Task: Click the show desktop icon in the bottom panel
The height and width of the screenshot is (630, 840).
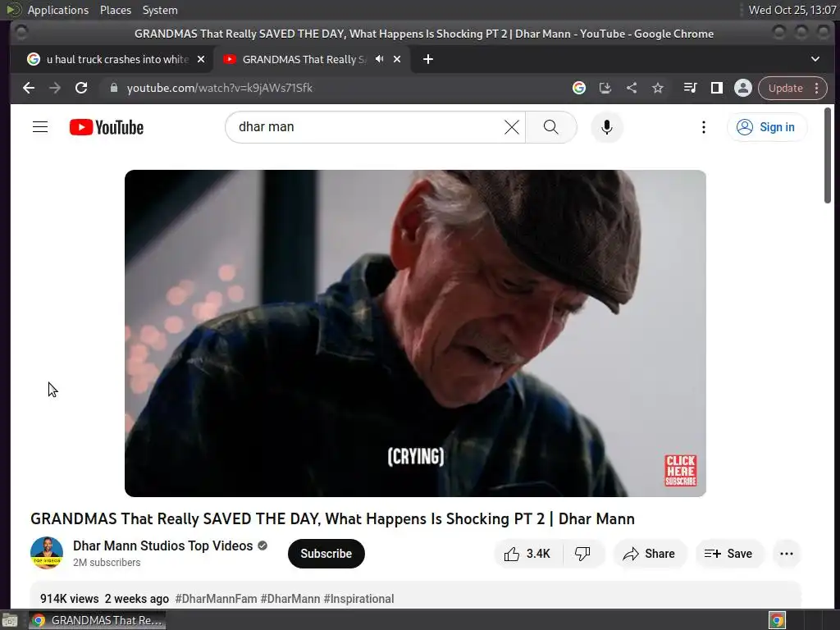Action: [x=10, y=620]
